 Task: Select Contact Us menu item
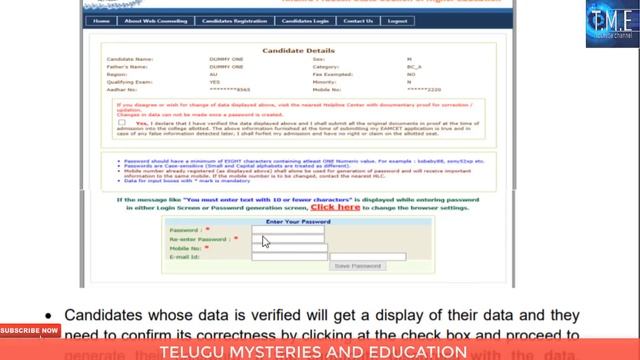358,21
